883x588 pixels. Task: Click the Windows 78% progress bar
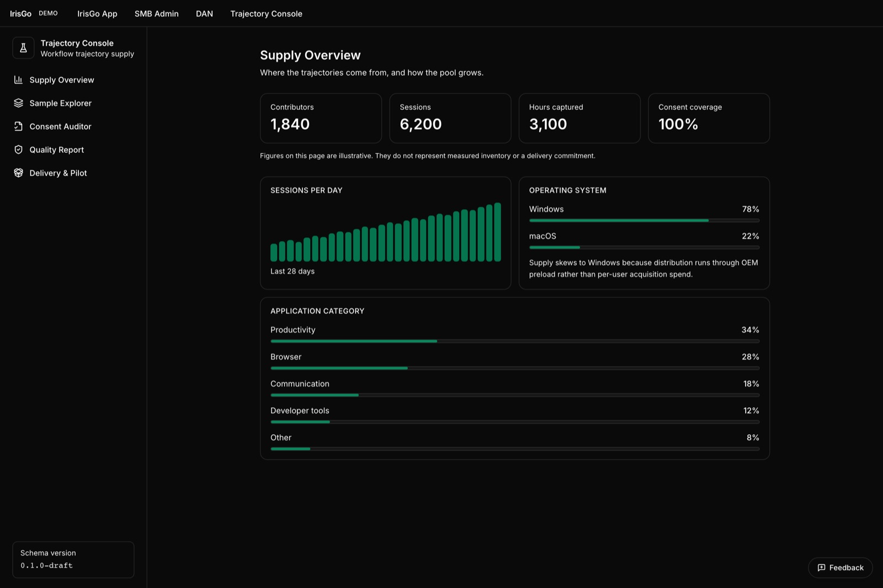644,221
